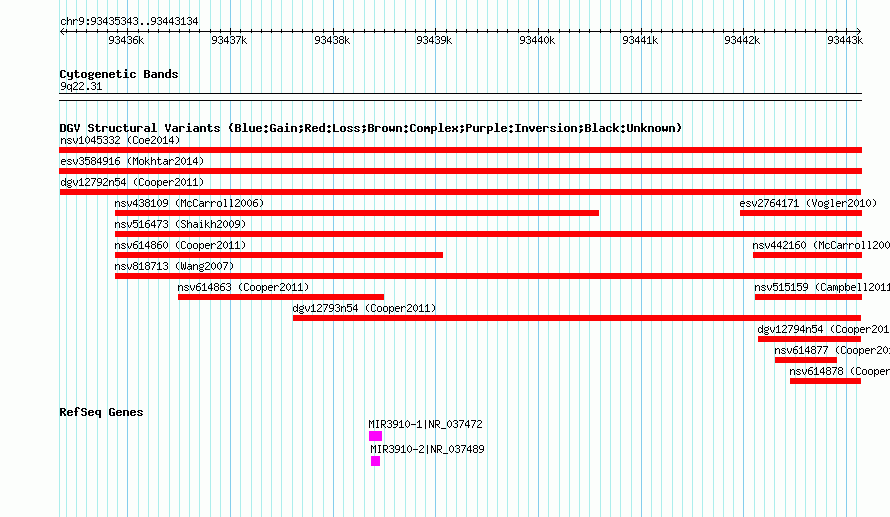
Task: Click the DGV Structural Variants track title
Action: click(x=370, y=128)
